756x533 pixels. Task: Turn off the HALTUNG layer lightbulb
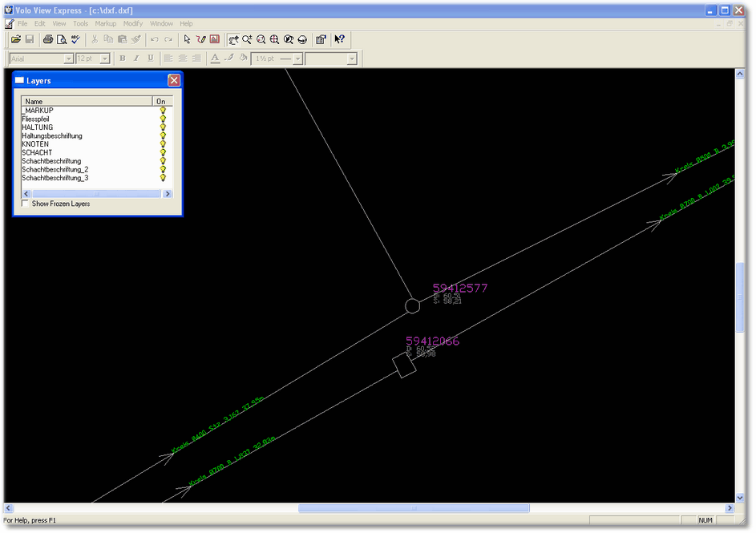pos(163,127)
